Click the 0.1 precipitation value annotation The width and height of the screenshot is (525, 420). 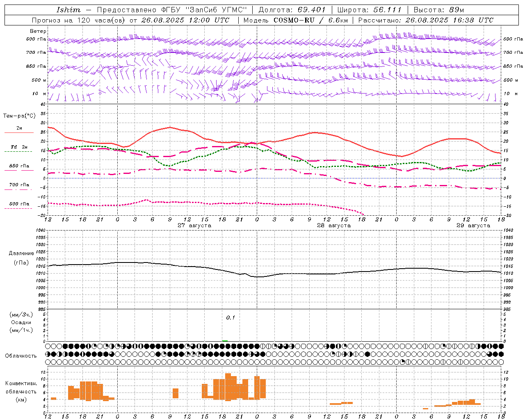click(231, 317)
